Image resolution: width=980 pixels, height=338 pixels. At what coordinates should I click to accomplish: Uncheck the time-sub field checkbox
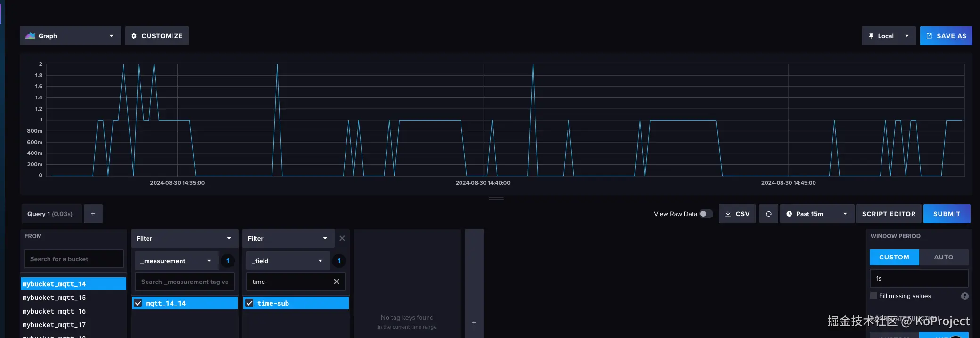click(249, 303)
